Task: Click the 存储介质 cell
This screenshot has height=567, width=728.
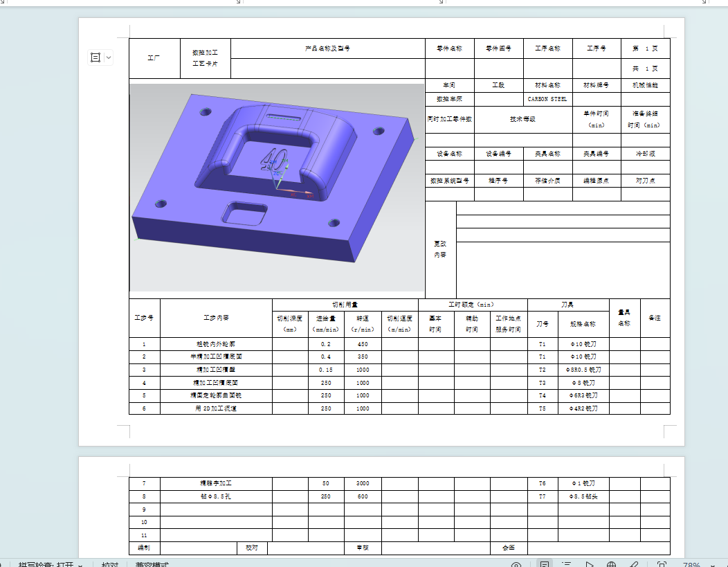Action: [x=548, y=181]
